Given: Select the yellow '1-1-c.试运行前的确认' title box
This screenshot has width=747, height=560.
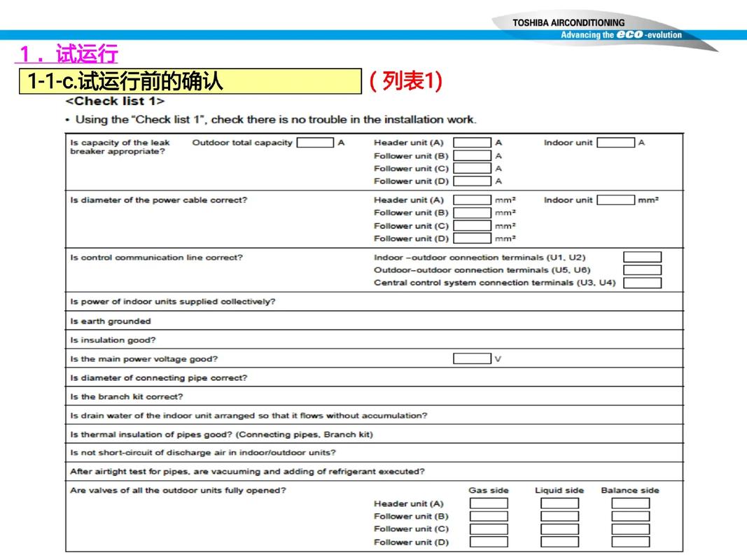Looking at the screenshot, I should 189,81.
